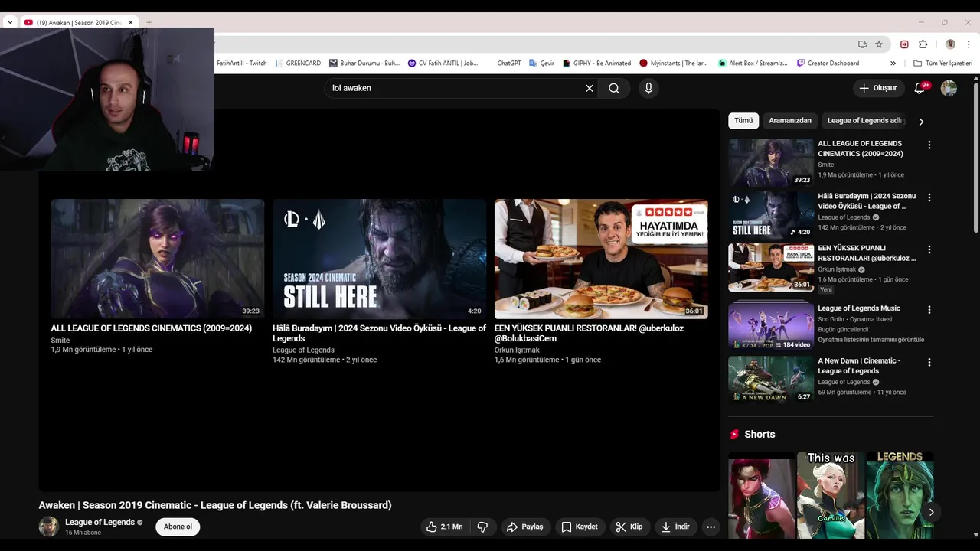Screen dimensions: 980x551
Task: Open the GREENCARD bookmark
Action: pyautogui.click(x=298, y=64)
